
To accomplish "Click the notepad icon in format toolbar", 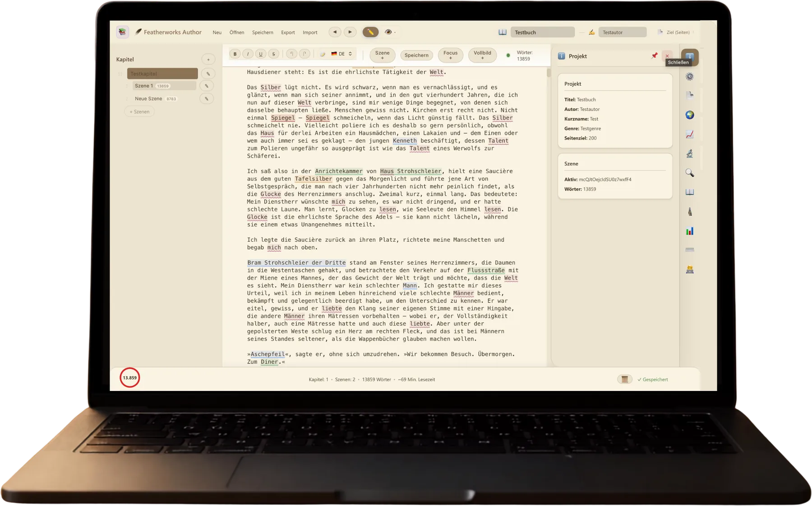I will coord(323,54).
